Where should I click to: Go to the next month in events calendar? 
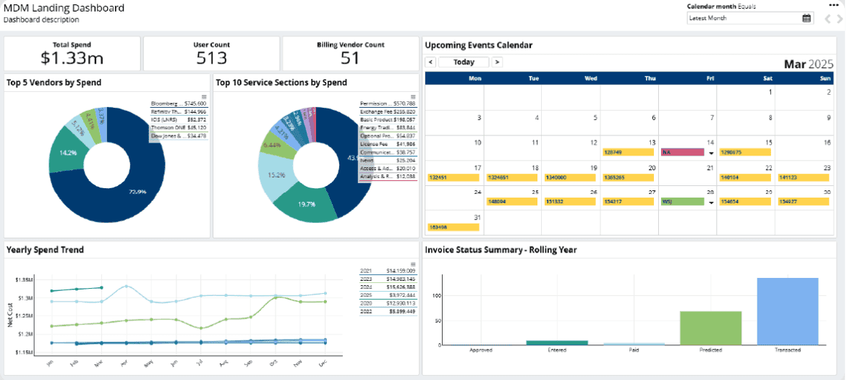pos(497,62)
